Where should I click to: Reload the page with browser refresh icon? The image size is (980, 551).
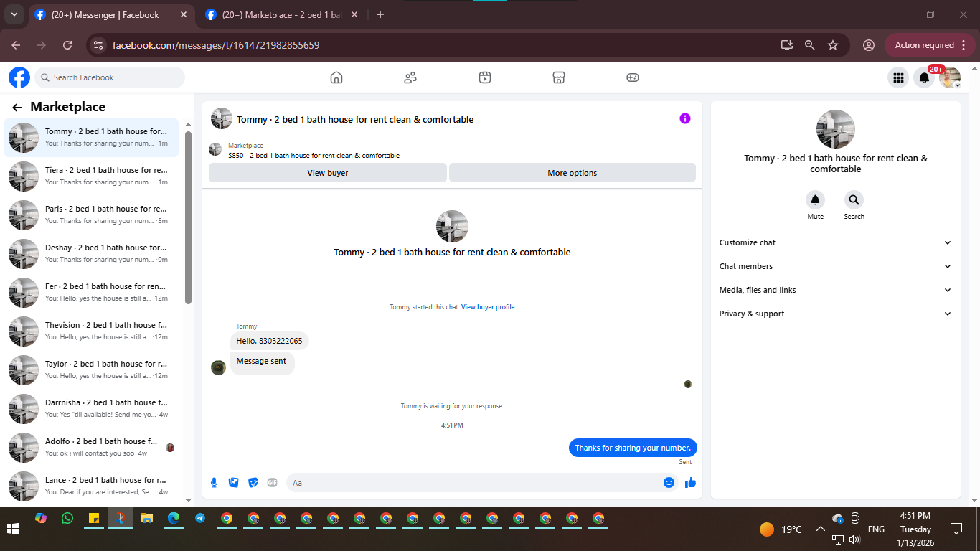coord(67,45)
